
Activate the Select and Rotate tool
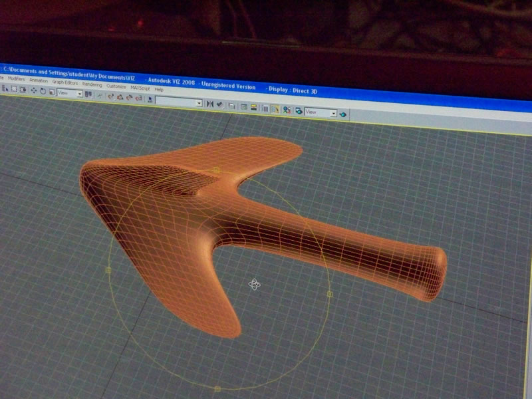(x=43, y=91)
